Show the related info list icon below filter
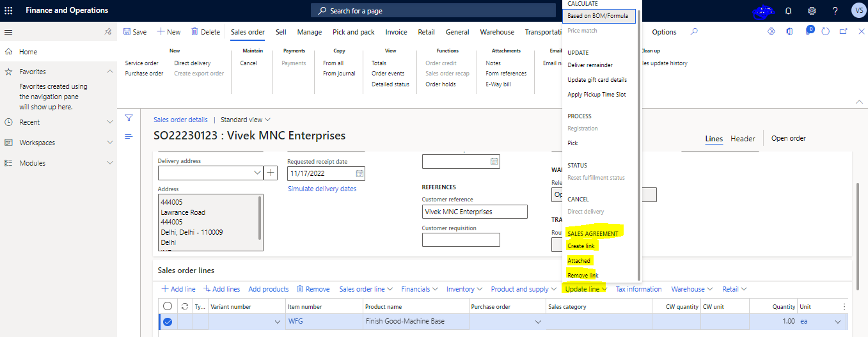 [x=129, y=137]
